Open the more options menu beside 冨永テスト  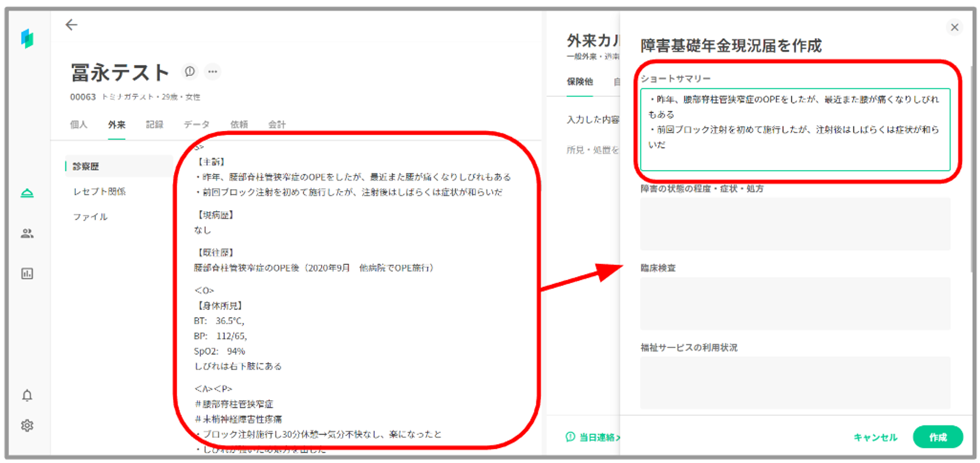pos(212,72)
